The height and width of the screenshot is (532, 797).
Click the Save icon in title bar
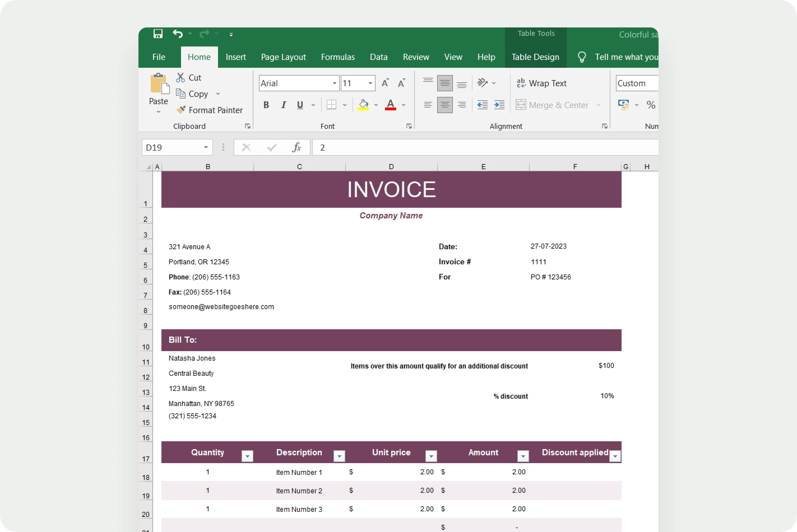point(158,34)
